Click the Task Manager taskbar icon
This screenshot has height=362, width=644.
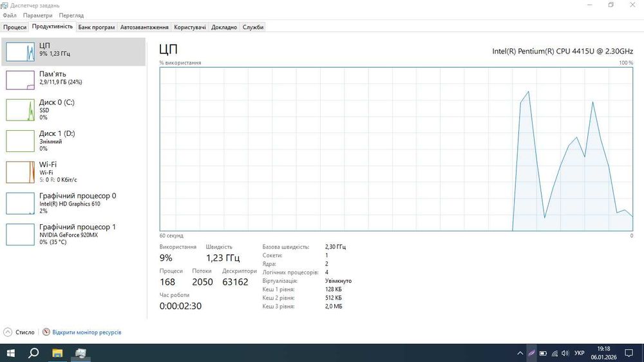pyautogui.click(x=80, y=353)
